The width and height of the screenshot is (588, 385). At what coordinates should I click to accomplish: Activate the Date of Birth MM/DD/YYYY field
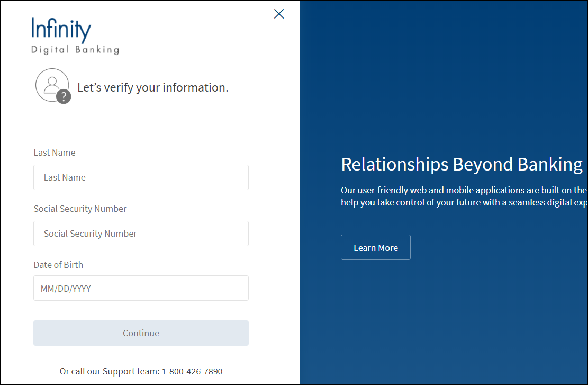pos(141,288)
